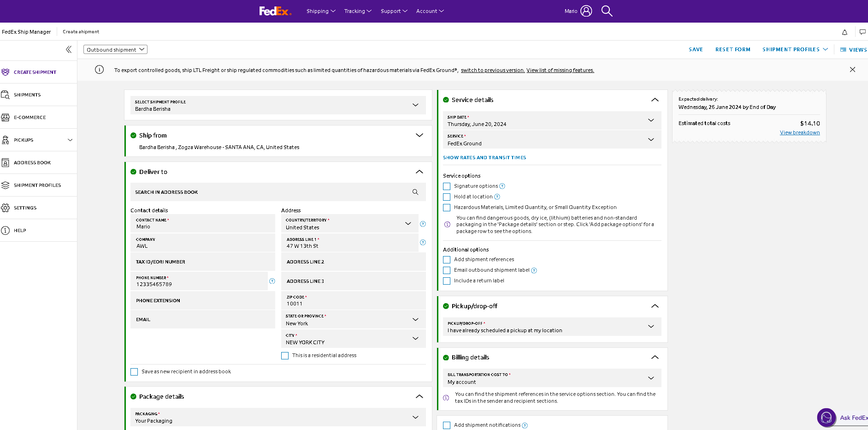Expand the Ship from section

pos(419,135)
